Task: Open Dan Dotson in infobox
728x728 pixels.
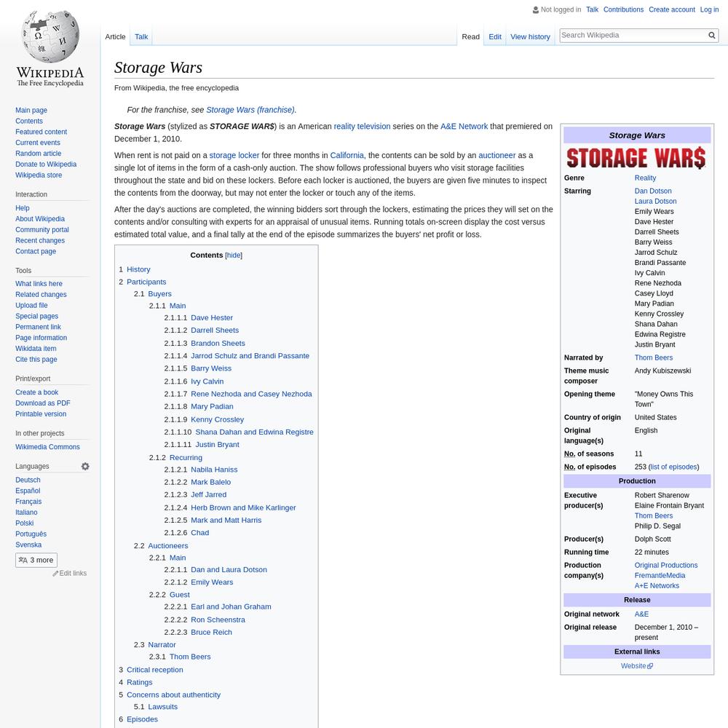Action: point(653,191)
